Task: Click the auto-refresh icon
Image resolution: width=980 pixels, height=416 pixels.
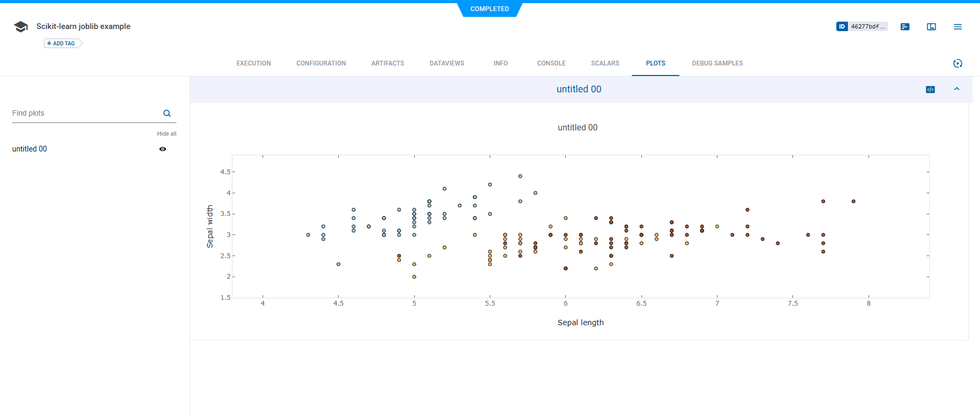Action: [957, 63]
